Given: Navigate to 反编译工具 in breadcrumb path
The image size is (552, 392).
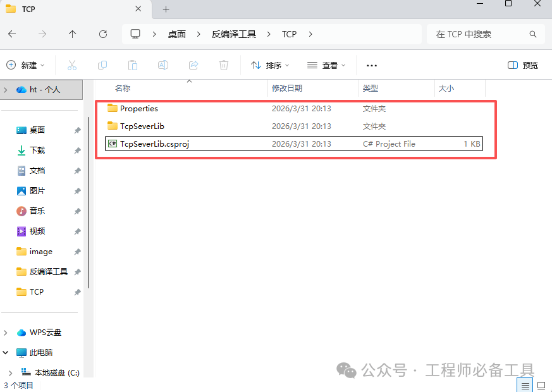Looking at the screenshot, I should 234,34.
